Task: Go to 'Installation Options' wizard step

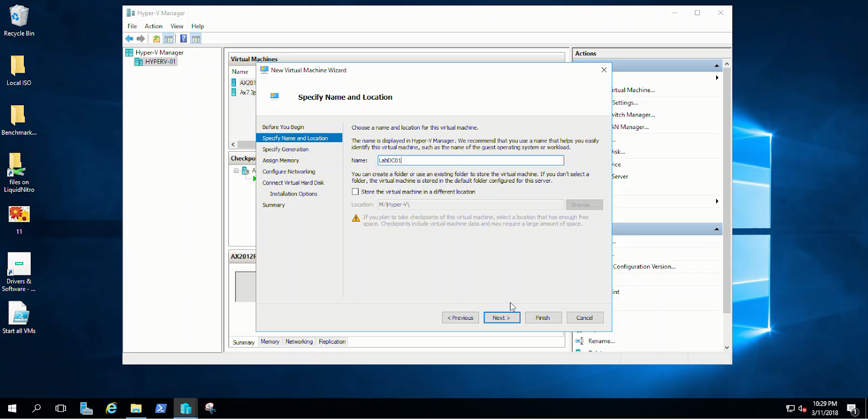Action: tap(293, 194)
